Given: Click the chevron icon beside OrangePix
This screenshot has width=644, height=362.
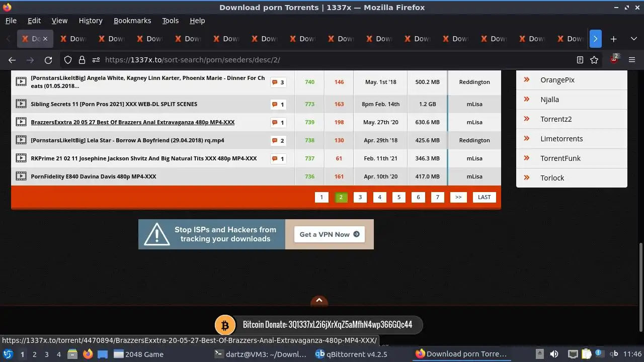Looking at the screenshot, I should point(527,79).
